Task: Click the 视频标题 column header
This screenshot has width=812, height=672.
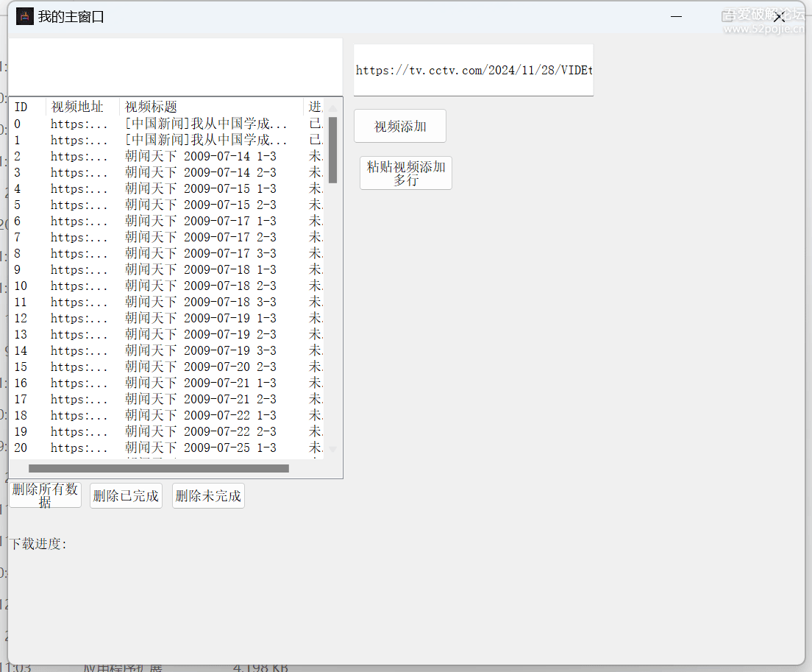Action: pos(210,107)
